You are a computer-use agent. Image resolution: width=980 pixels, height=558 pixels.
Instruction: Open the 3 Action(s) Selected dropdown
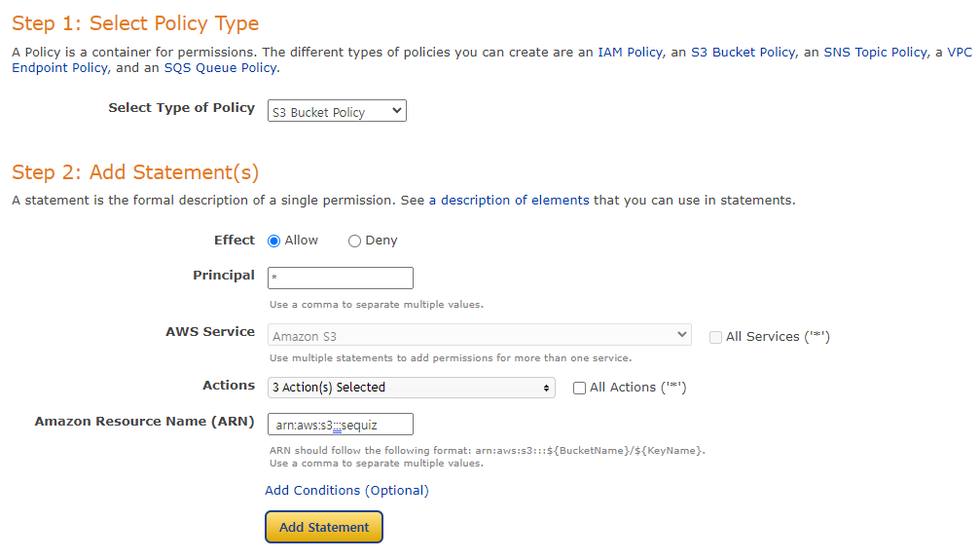(412, 388)
